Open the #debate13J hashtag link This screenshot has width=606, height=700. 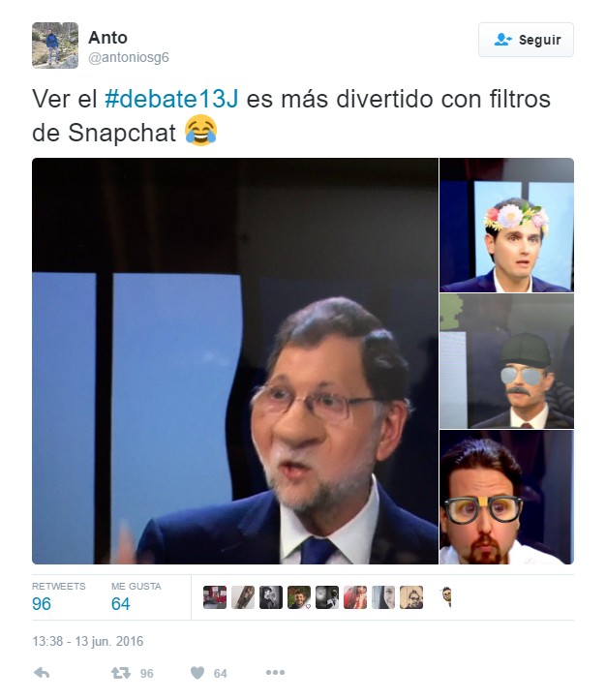[x=171, y=99]
